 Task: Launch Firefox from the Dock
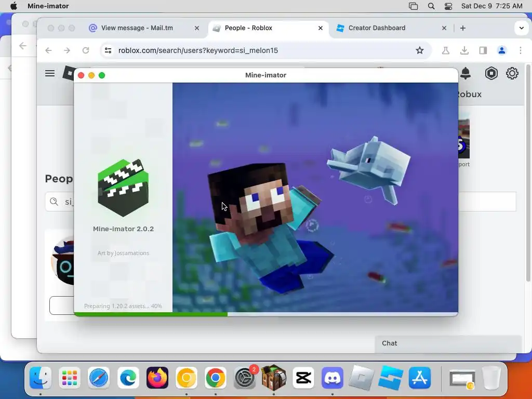157,378
